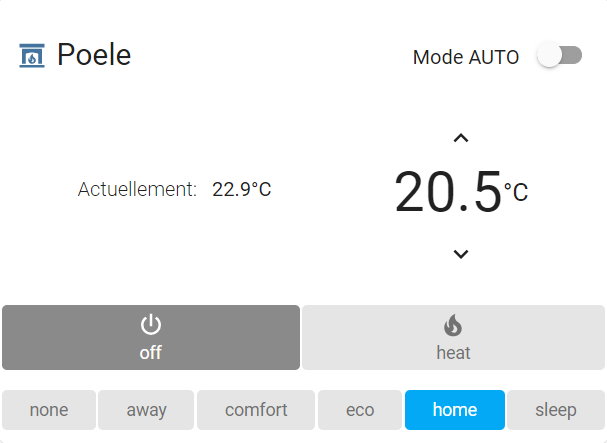Image resolution: width=607 pixels, height=443 pixels.
Task: Activate the eco preset
Action: [x=360, y=410]
